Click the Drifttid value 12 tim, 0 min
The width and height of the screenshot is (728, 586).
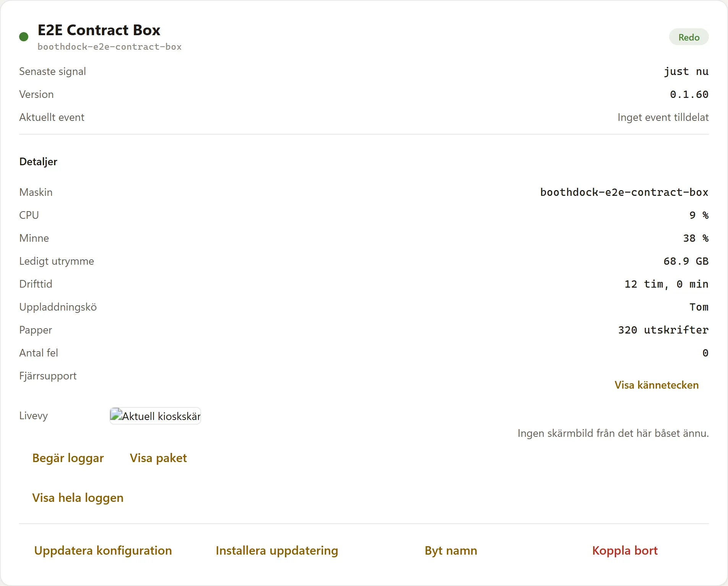[x=666, y=284]
